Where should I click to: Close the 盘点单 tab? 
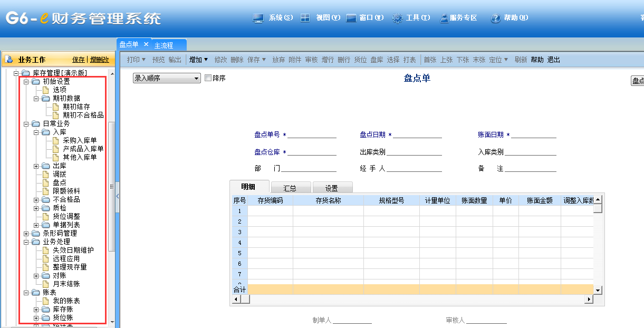[146, 45]
